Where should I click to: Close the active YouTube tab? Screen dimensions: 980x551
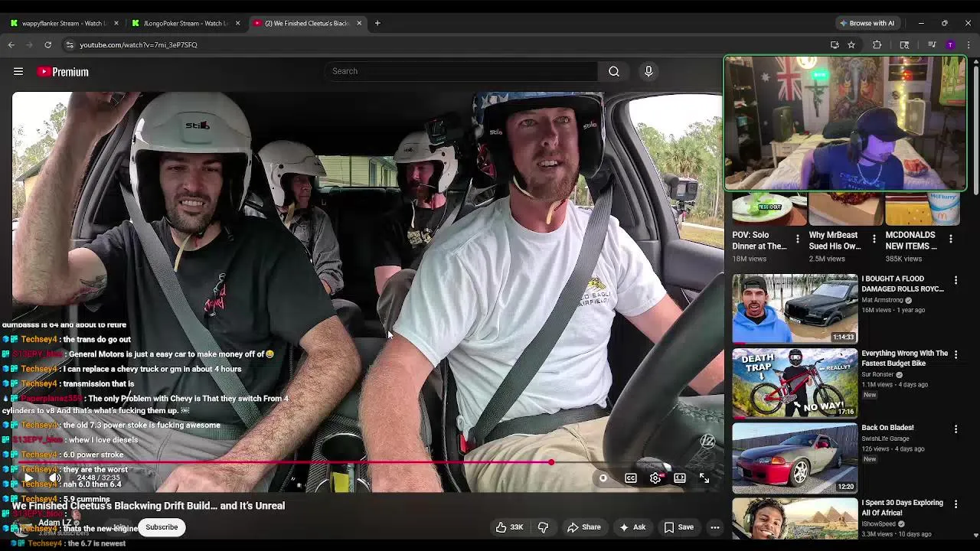(x=359, y=23)
